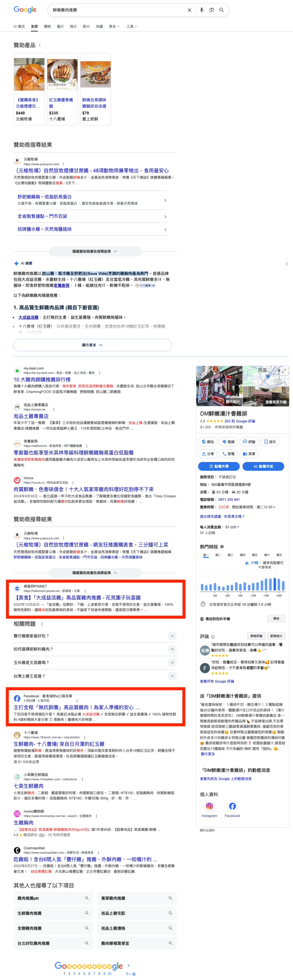Click the 點餐外送 button

click(x=263, y=466)
